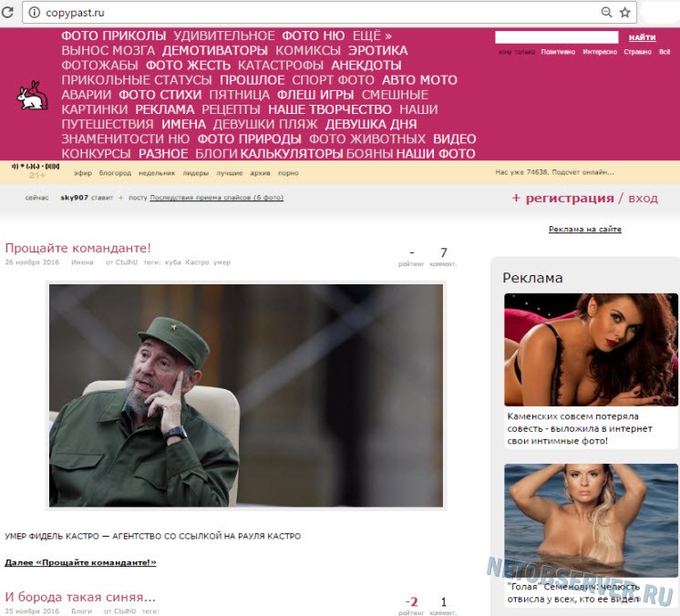The image size is (680, 616).
Task: Open the Прощайте команданте! post title
Action: pos(78,248)
